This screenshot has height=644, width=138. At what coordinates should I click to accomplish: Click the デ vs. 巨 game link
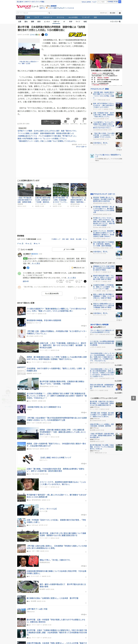(x=20, y=244)
